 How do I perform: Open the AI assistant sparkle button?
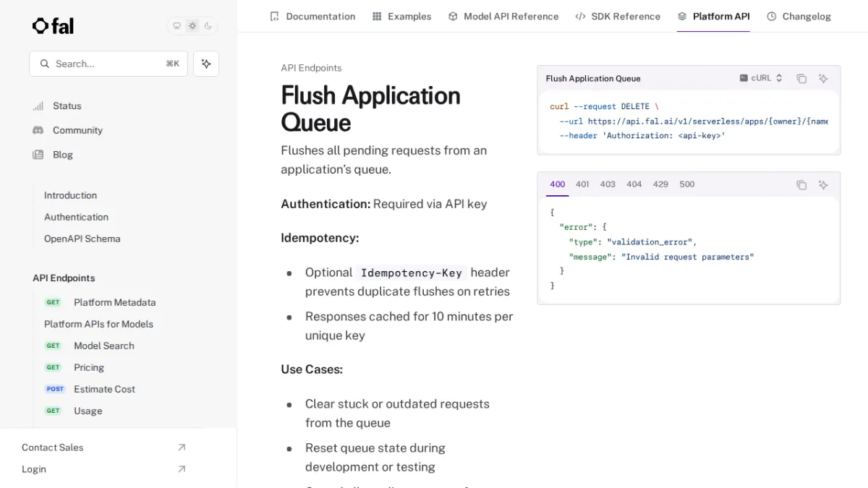click(206, 64)
